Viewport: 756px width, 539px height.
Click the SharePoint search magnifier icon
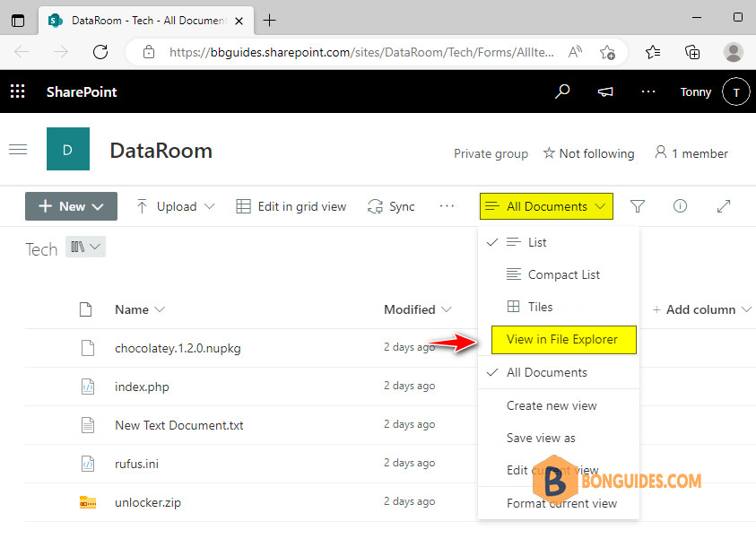561,91
